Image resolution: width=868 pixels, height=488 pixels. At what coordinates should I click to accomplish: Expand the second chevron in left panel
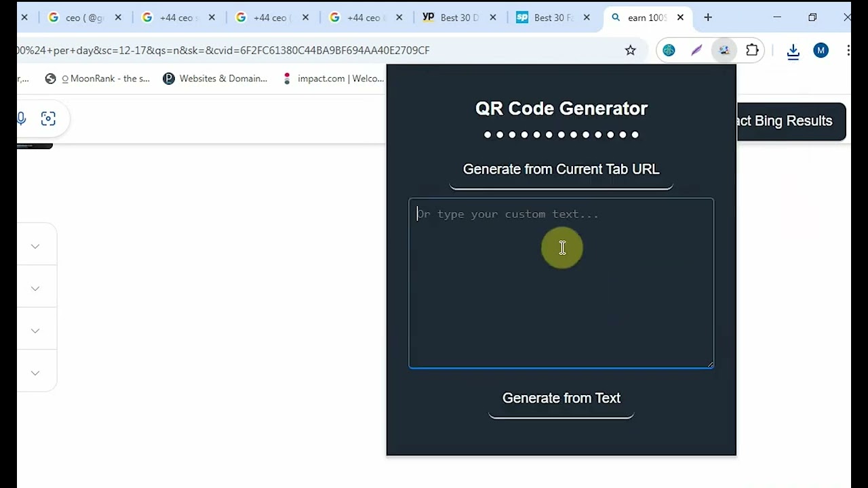tap(35, 288)
